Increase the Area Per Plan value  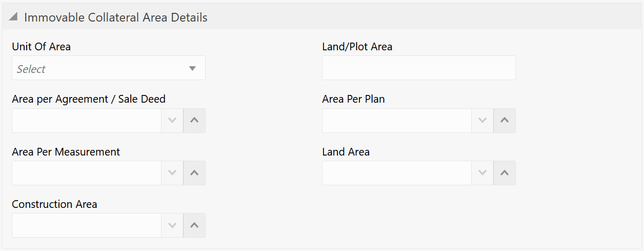pos(505,121)
